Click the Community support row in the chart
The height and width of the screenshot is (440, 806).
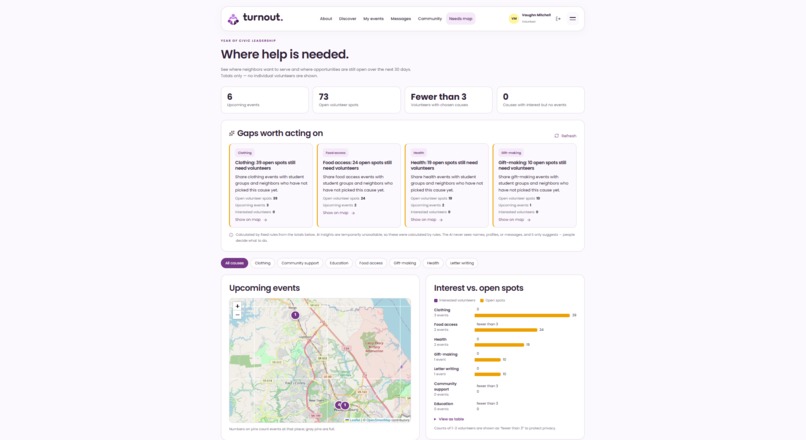[505, 389]
